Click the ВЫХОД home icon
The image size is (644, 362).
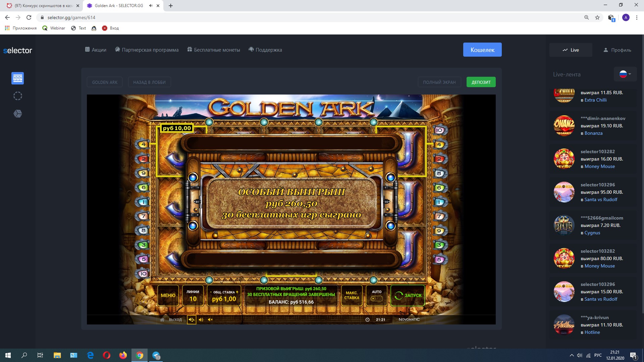tap(162, 319)
